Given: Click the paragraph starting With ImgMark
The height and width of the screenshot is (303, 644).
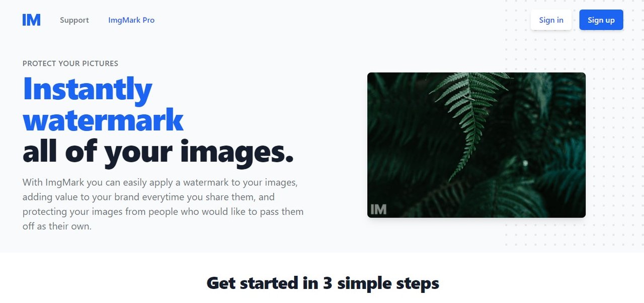Looking at the screenshot, I should pos(163,204).
